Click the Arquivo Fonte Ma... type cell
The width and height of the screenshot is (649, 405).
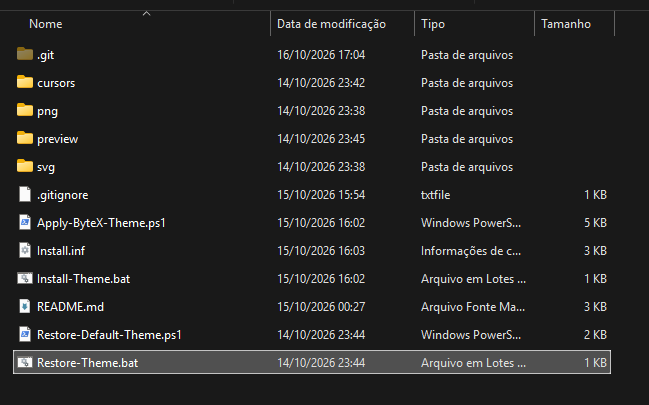coord(473,307)
